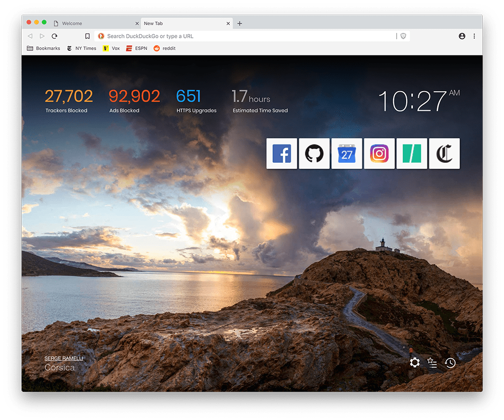This screenshot has width=504, height=420.
Task: Open the browser profile menu
Action: (x=462, y=36)
